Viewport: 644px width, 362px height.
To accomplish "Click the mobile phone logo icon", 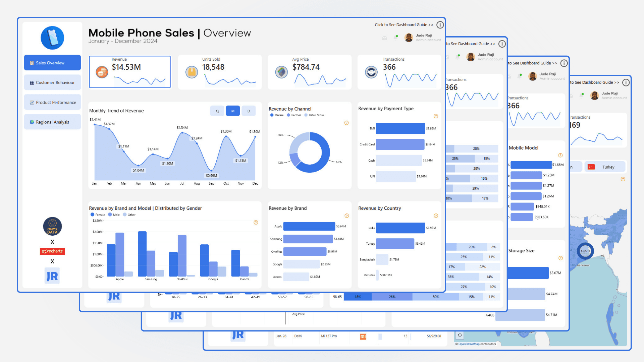I will click(x=52, y=38).
